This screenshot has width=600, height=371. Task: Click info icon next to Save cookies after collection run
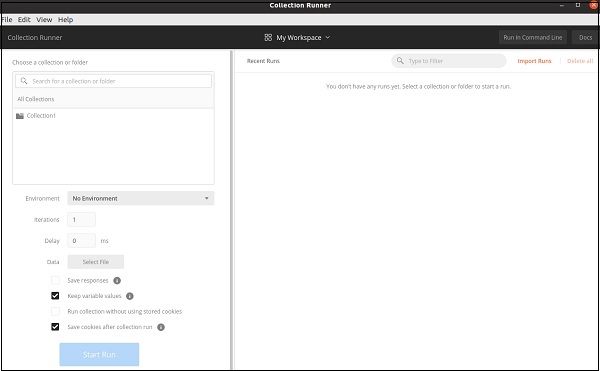point(161,327)
